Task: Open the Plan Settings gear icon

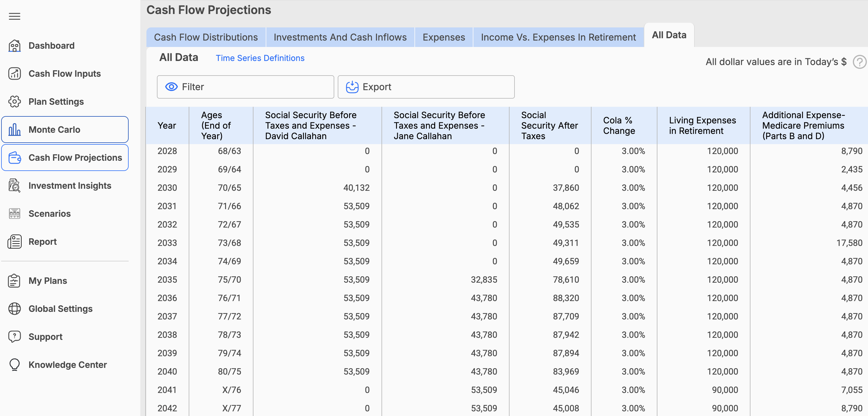Action: 14,102
